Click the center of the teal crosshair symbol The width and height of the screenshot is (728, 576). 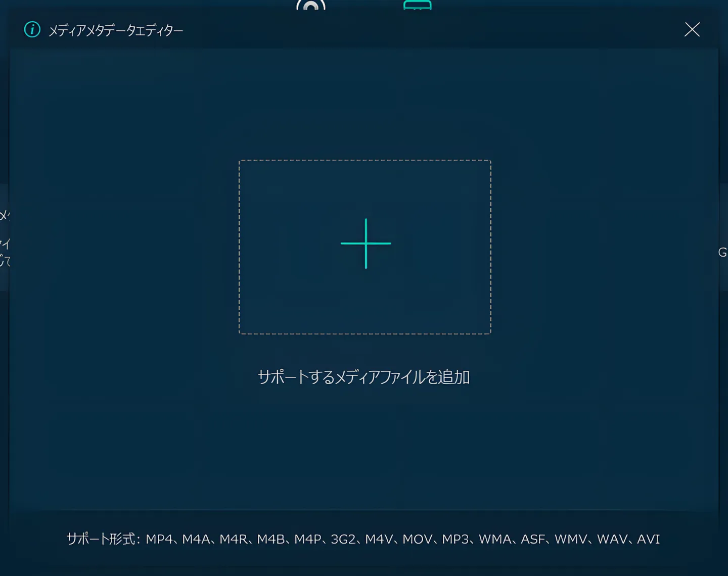[366, 244]
